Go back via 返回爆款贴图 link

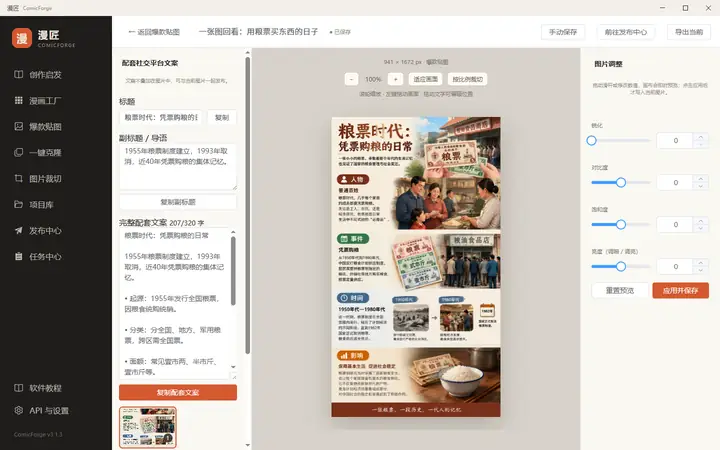[154, 32]
